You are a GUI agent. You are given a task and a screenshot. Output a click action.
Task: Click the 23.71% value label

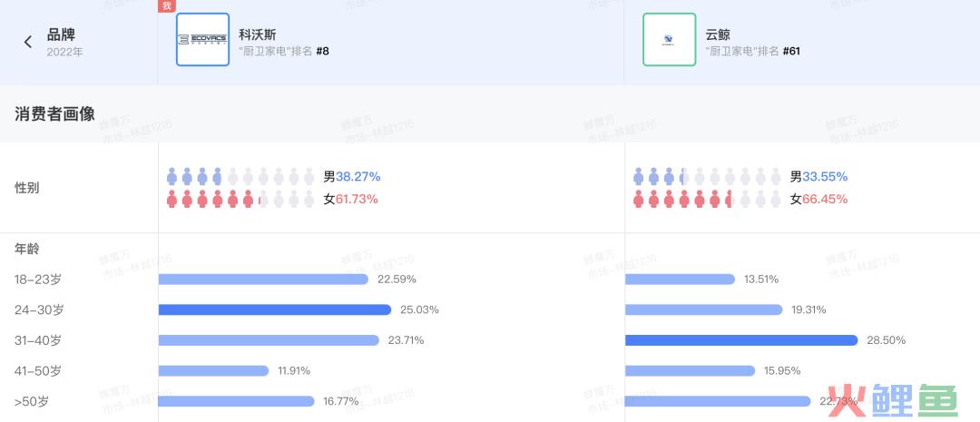tap(407, 340)
